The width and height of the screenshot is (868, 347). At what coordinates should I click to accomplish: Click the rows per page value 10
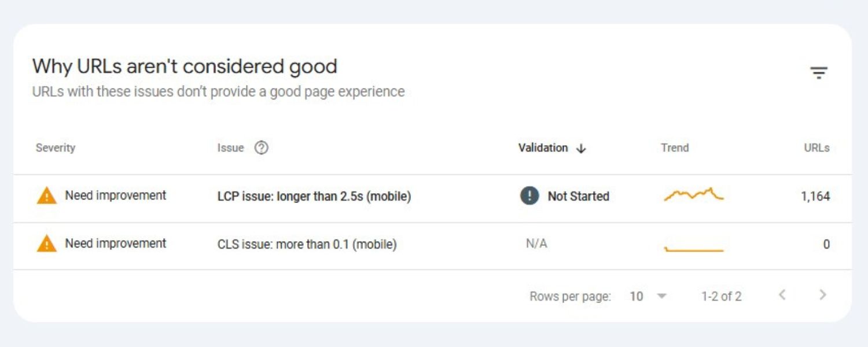click(636, 297)
